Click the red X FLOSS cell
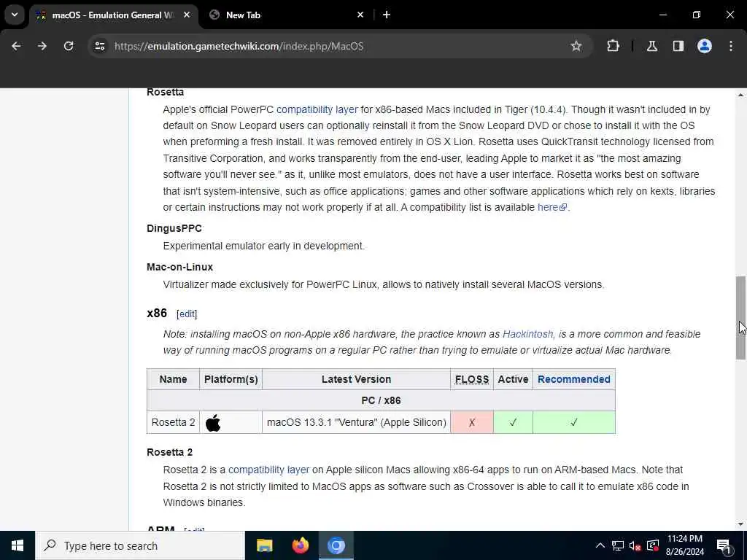This screenshot has height=560, width=747. [472, 422]
